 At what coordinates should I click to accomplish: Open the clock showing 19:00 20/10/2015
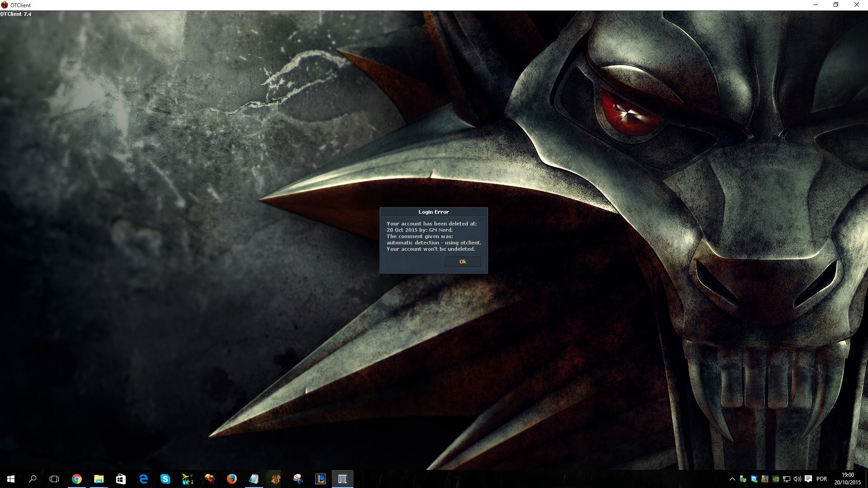pyautogui.click(x=848, y=479)
